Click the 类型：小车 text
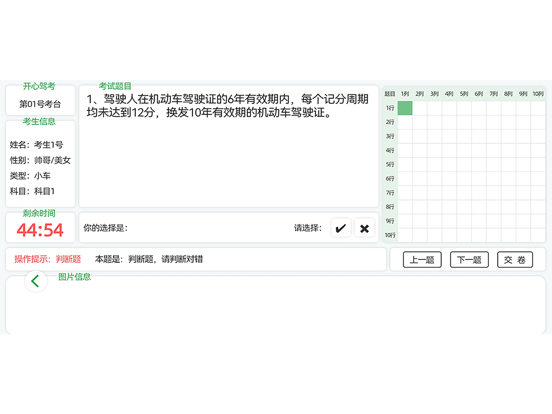 coord(30,176)
